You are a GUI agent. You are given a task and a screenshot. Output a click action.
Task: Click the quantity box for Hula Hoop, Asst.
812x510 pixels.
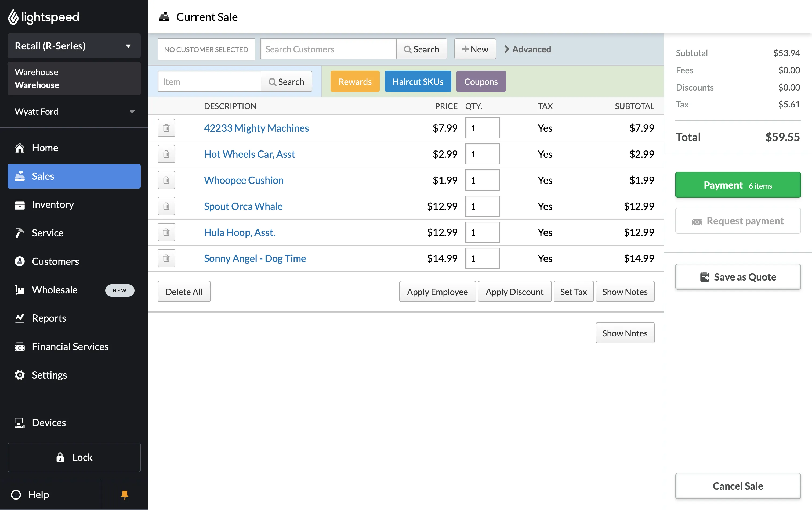pyautogui.click(x=482, y=232)
